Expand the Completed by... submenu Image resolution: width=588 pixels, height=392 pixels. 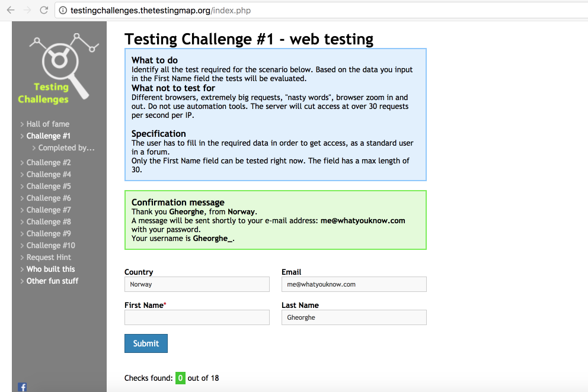pyautogui.click(x=66, y=148)
